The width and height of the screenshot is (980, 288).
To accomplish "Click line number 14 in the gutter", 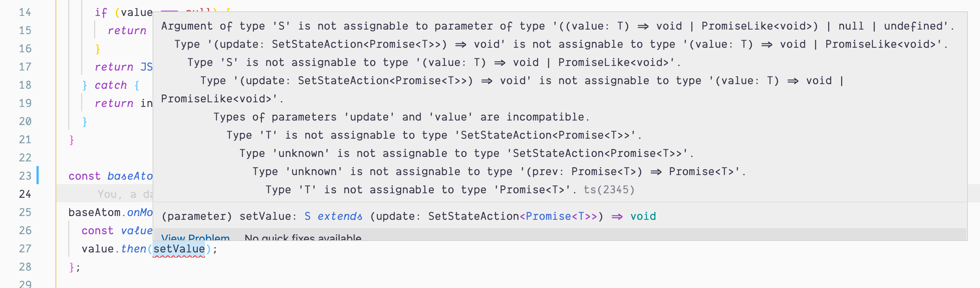I will (x=25, y=12).
